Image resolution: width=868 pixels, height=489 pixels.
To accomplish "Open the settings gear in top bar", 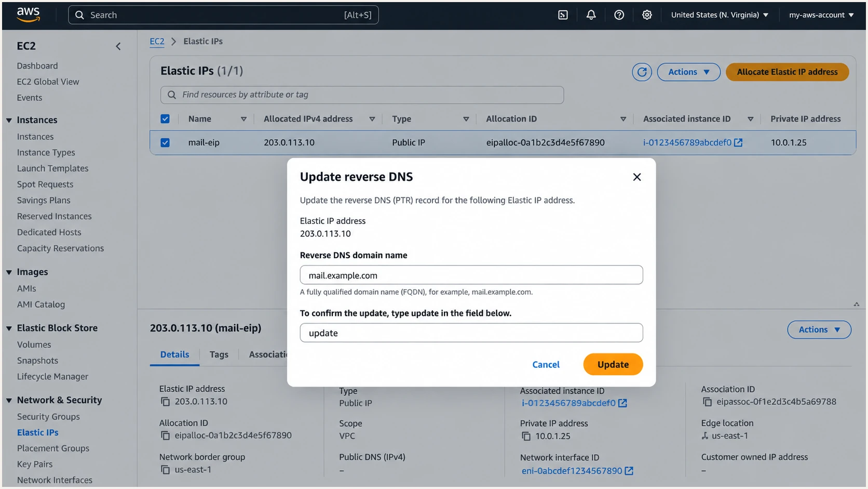I will (647, 15).
